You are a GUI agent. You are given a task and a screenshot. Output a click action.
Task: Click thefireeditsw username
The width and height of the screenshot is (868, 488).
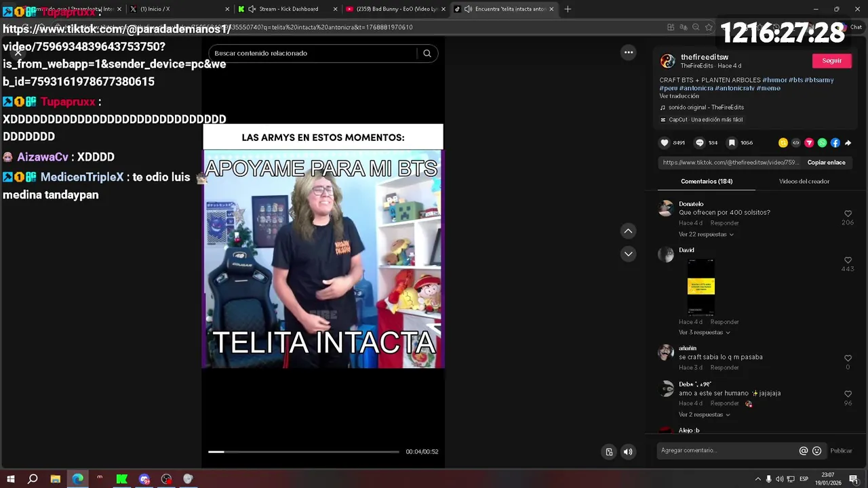pyautogui.click(x=705, y=57)
